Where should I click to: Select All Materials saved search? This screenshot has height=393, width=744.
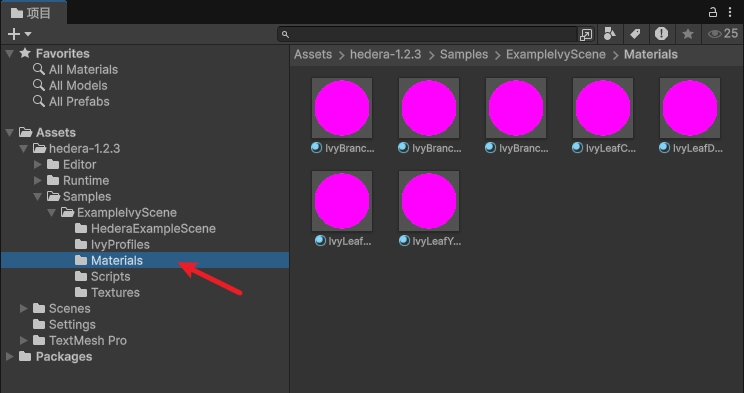[83, 70]
